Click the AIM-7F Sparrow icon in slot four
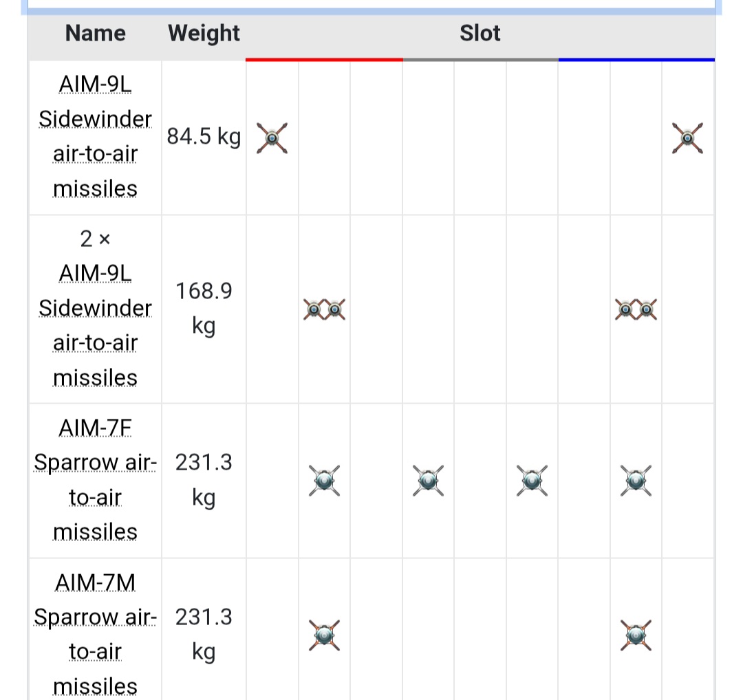 click(x=429, y=481)
